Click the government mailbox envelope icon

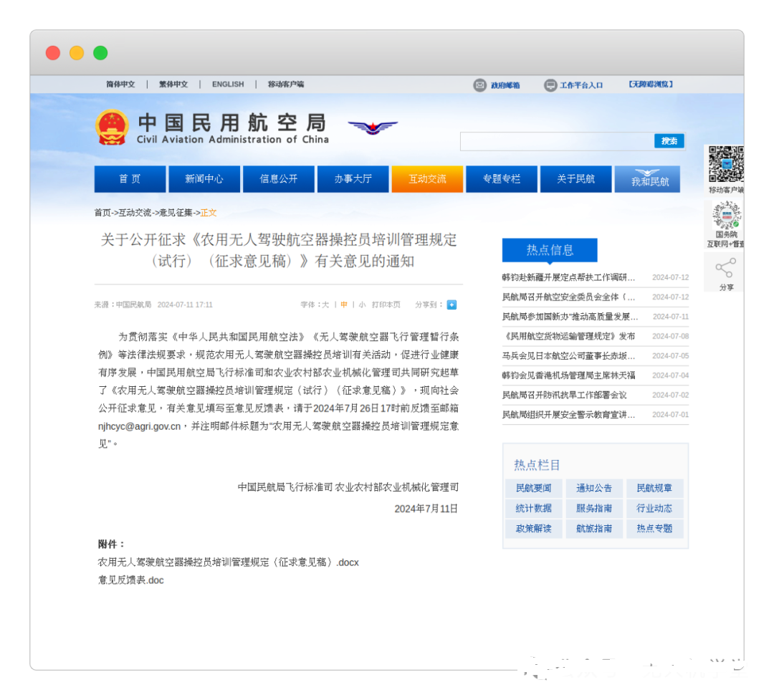pos(479,85)
